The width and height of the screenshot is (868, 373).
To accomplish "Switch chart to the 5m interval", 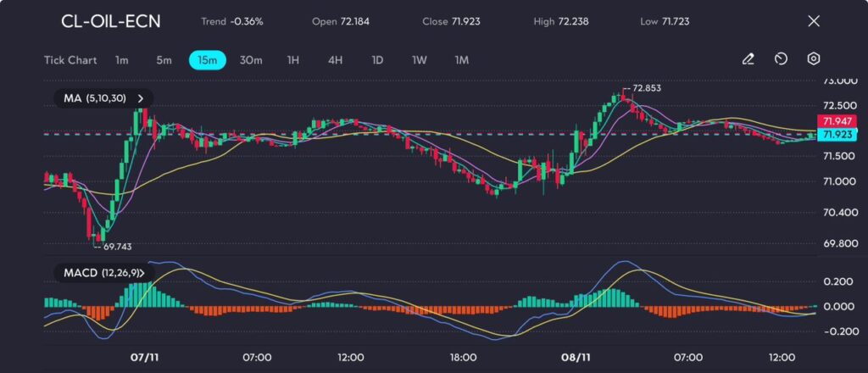I will coord(164,60).
